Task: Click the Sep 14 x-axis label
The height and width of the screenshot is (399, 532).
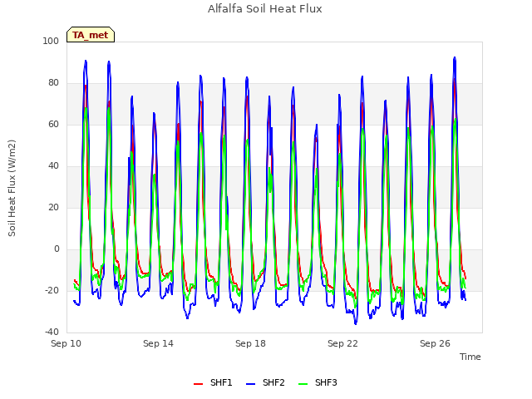Action: pyautogui.click(x=158, y=343)
